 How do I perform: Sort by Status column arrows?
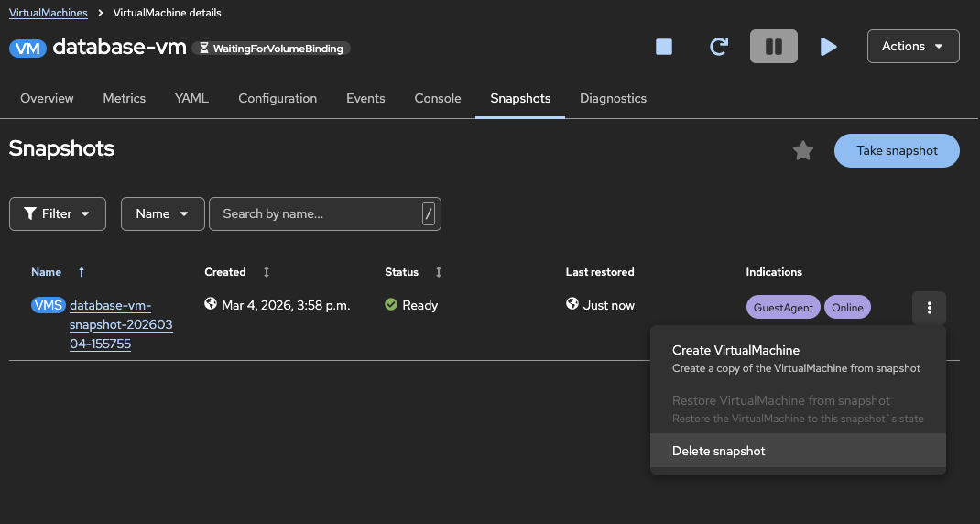click(439, 272)
